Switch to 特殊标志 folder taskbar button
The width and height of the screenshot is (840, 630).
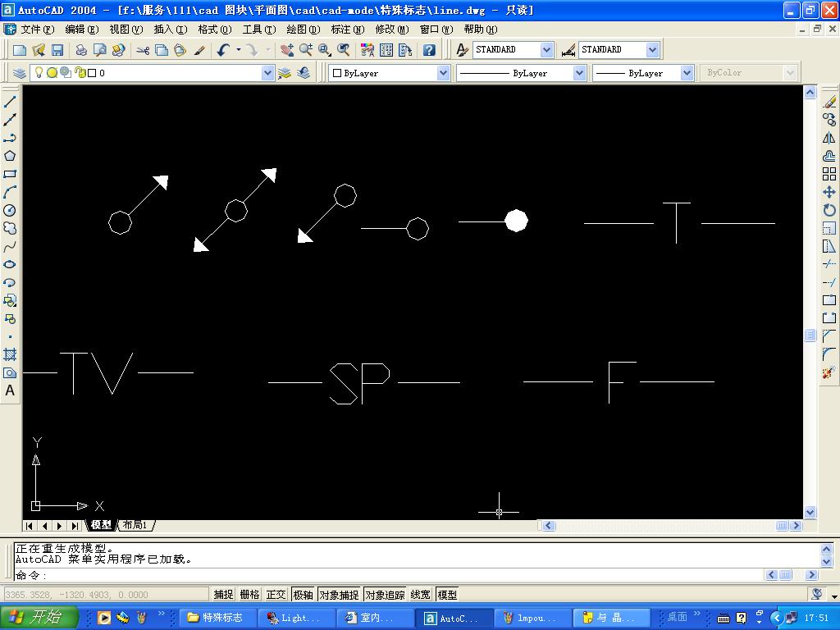click(x=217, y=618)
